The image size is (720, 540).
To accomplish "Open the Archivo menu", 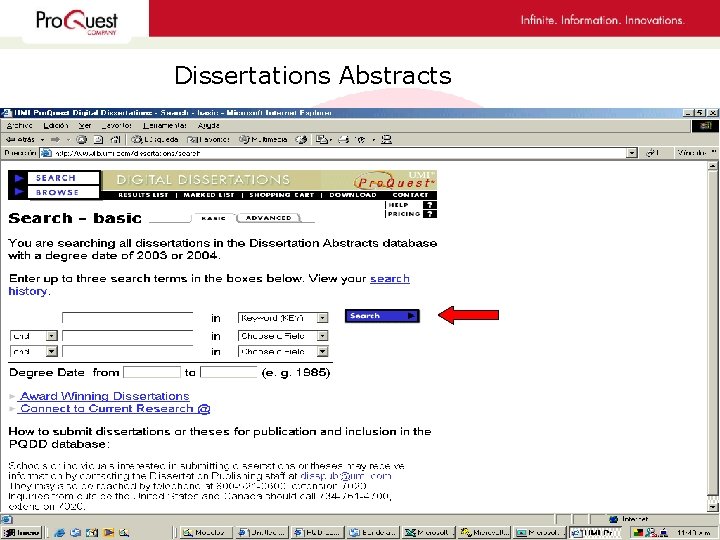I will (x=19, y=125).
